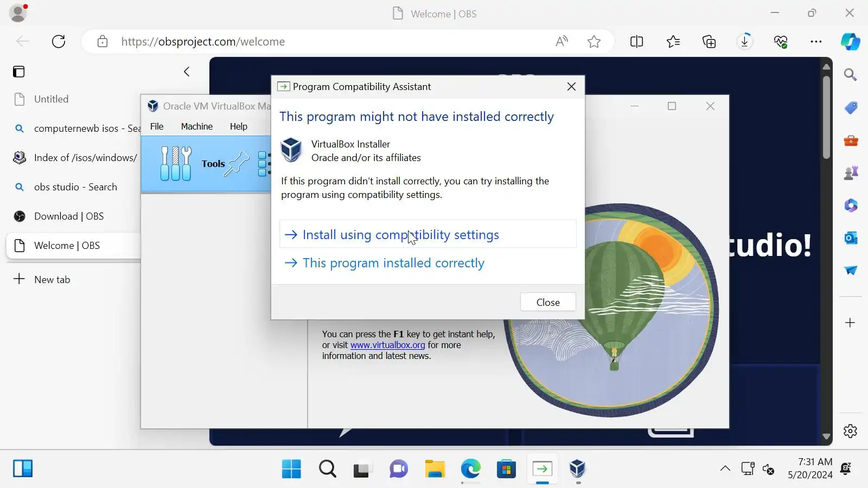Open the File menu in VirtualBox
Screen dimensions: 868x488
click(x=157, y=126)
